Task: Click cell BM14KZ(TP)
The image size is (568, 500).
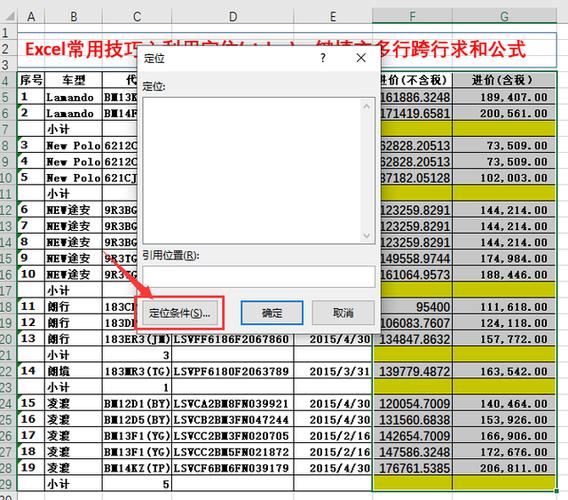Action: pos(137,468)
